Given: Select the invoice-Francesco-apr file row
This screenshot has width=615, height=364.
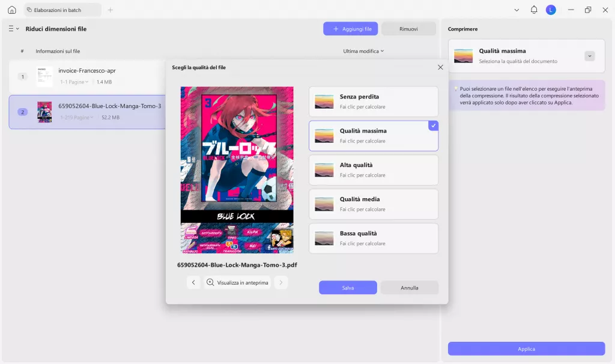Looking at the screenshot, I should (87, 76).
